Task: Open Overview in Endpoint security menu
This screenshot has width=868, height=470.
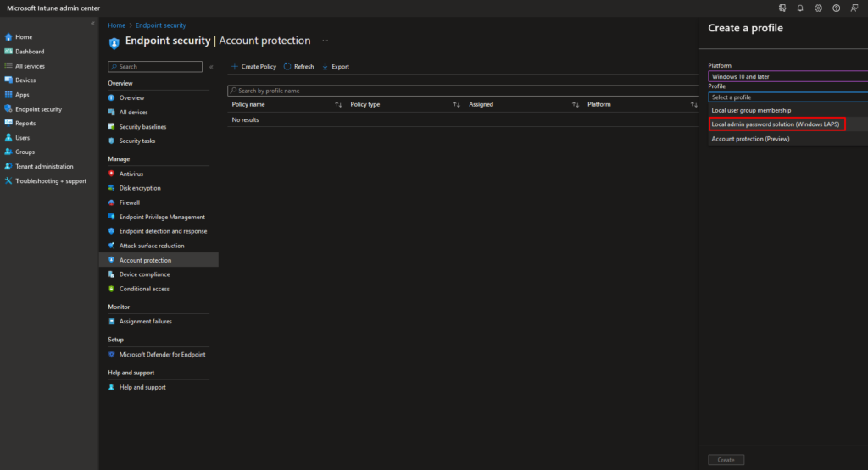Action: (x=131, y=97)
